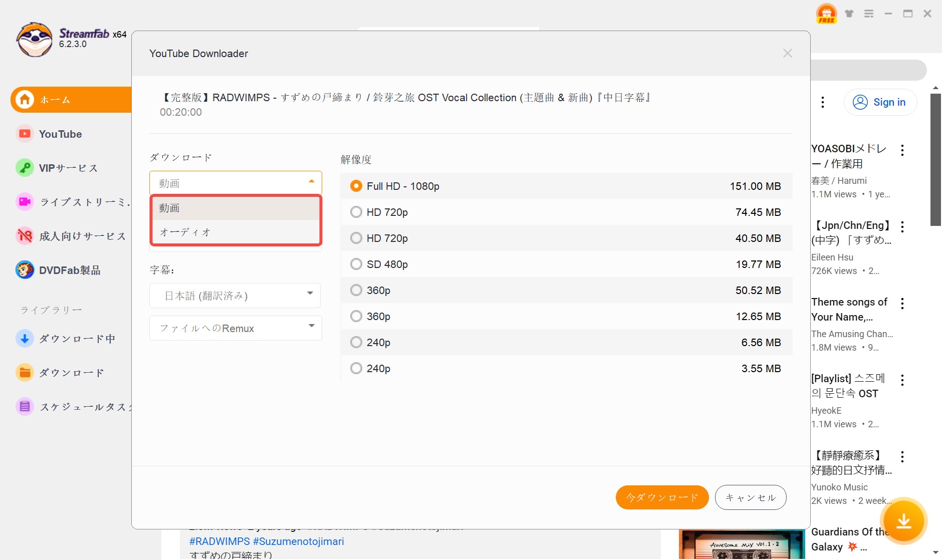Open VIPサービス key icon
Screen dimensions: 942x560
[x=25, y=168]
